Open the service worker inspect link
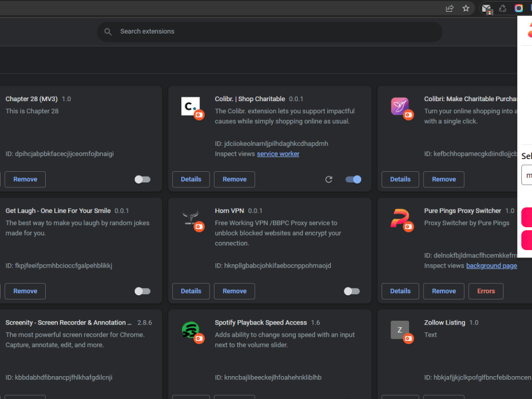 (278, 154)
